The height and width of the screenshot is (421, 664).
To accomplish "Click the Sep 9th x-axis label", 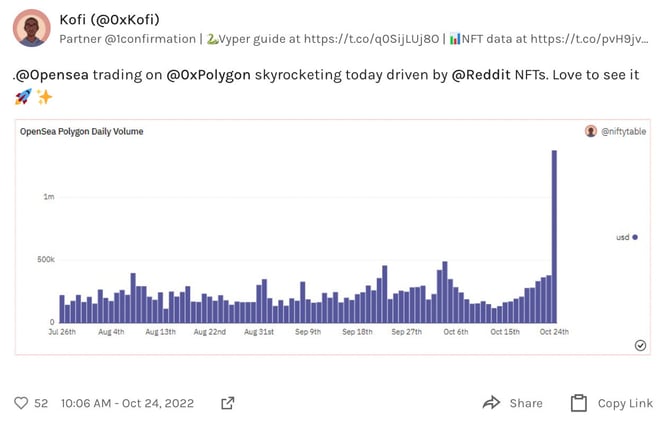I will point(308,332).
